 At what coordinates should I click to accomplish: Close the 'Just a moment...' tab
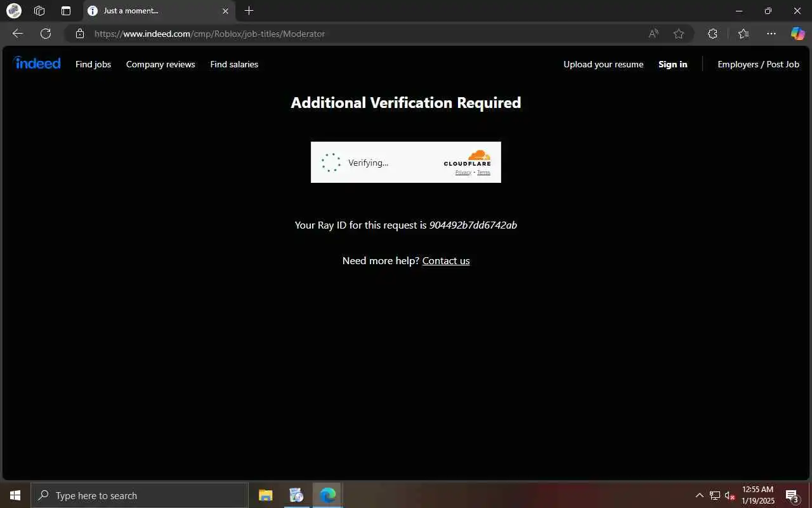point(225,11)
